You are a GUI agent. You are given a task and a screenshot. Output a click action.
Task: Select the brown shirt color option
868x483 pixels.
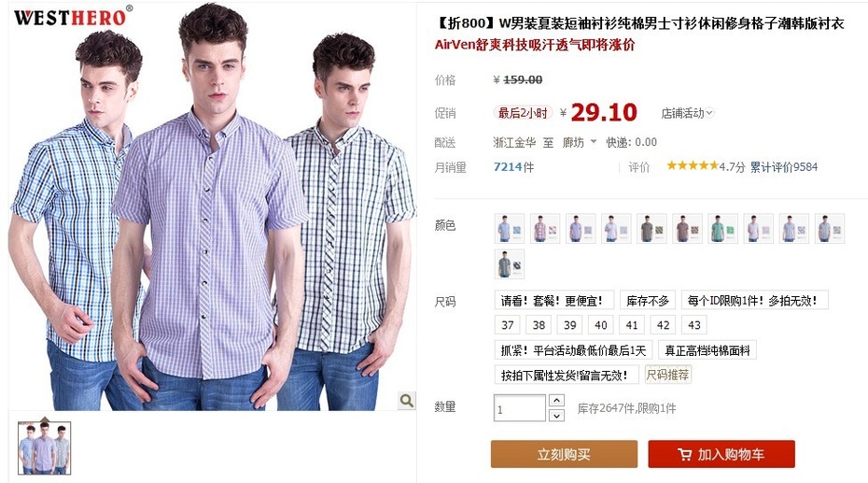(687, 228)
